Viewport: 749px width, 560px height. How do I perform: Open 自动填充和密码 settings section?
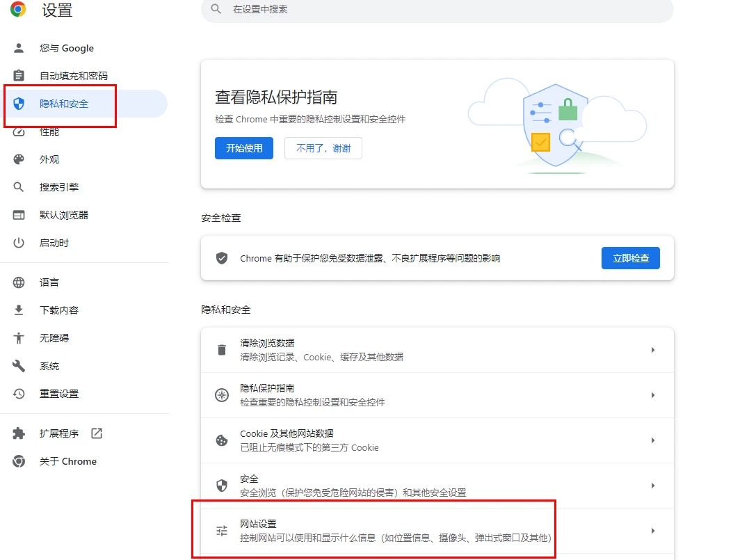tap(83, 76)
